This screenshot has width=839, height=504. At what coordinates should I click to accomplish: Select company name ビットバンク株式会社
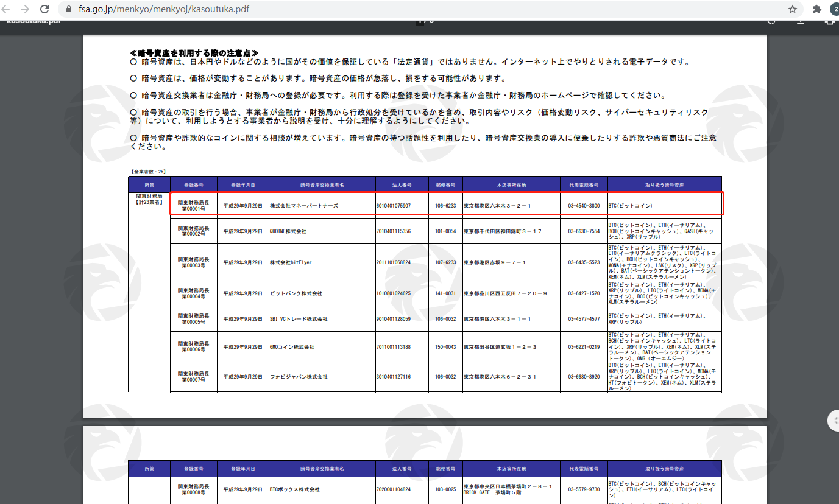(x=296, y=293)
